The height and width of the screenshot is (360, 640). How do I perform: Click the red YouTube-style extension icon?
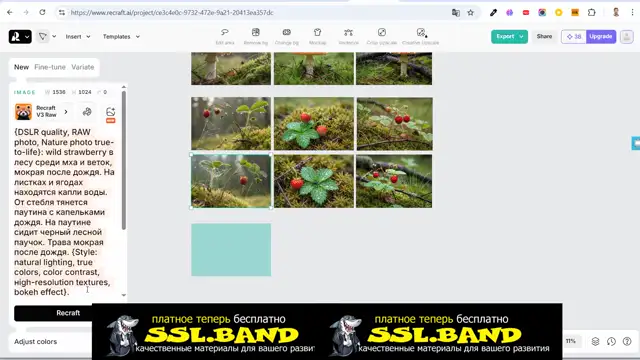[526, 13]
